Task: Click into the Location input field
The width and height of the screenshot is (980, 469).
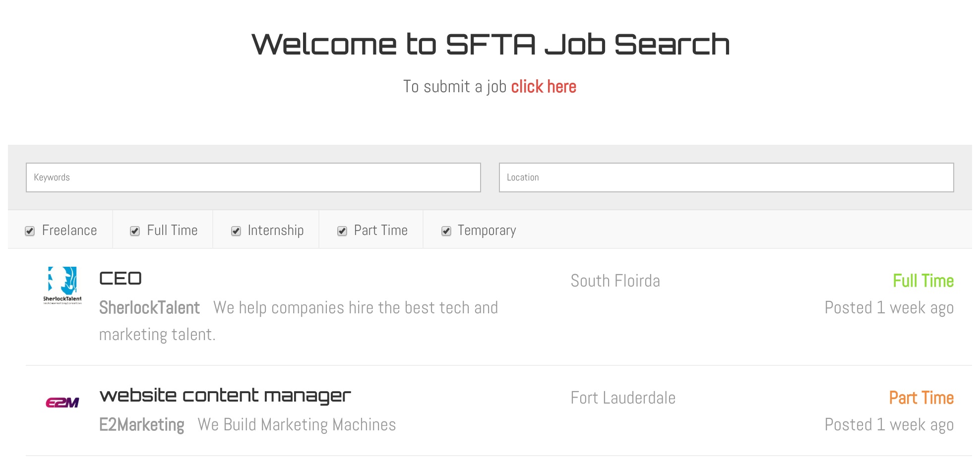Action: tap(727, 177)
